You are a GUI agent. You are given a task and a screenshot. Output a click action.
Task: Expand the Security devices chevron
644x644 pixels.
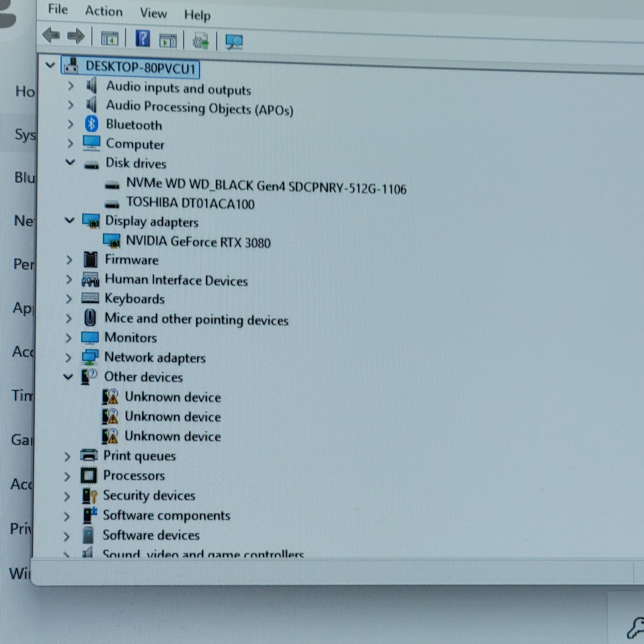(67, 496)
